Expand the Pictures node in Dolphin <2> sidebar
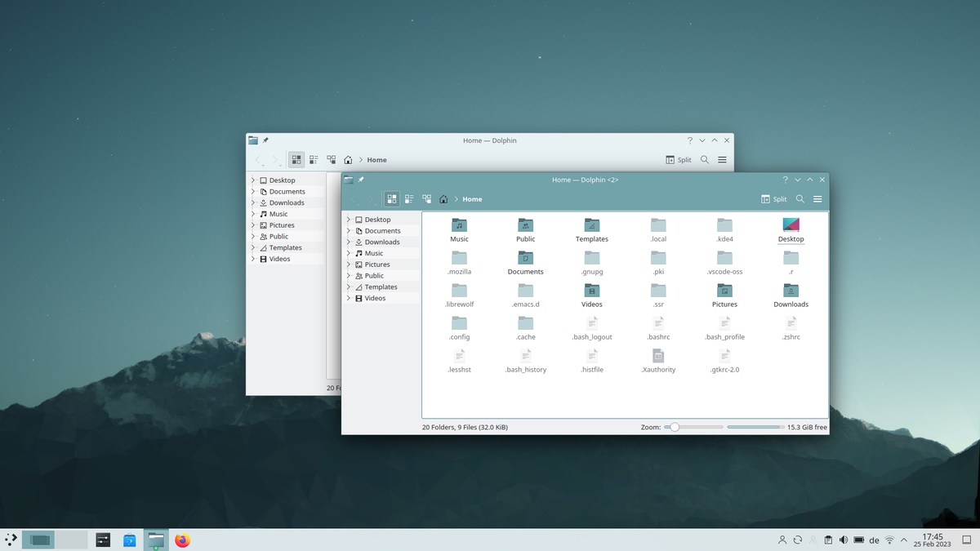 (349, 264)
